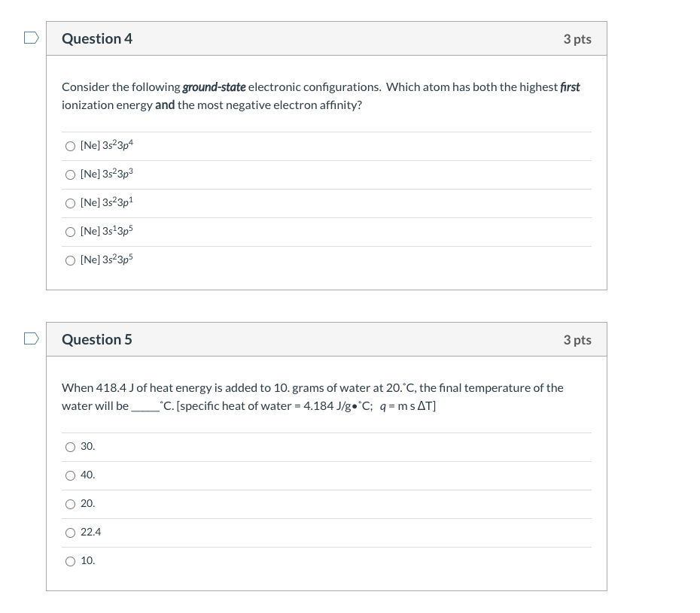
Task: Flag Question 5 for later review
Action: tap(31, 338)
